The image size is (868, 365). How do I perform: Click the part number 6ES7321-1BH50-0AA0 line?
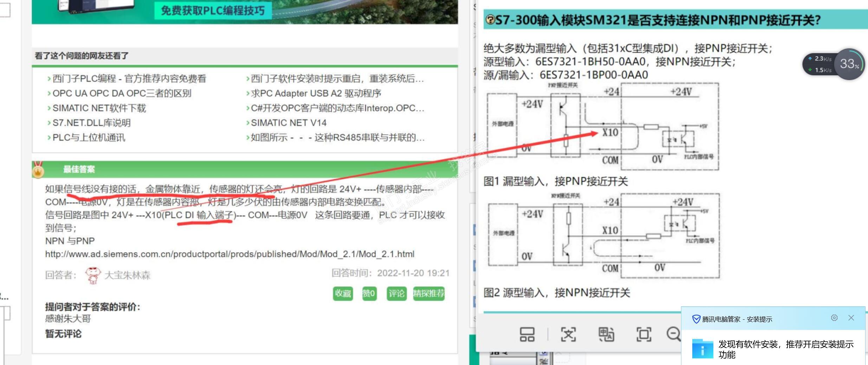(609, 62)
